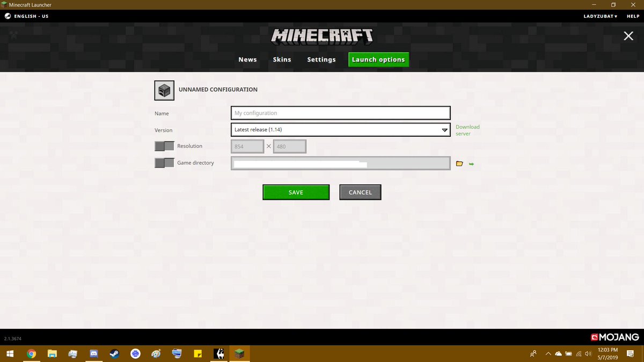Click the UNNAMED CONFIGURATION heading
Viewport: 644px width, 362px height.
(218, 90)
